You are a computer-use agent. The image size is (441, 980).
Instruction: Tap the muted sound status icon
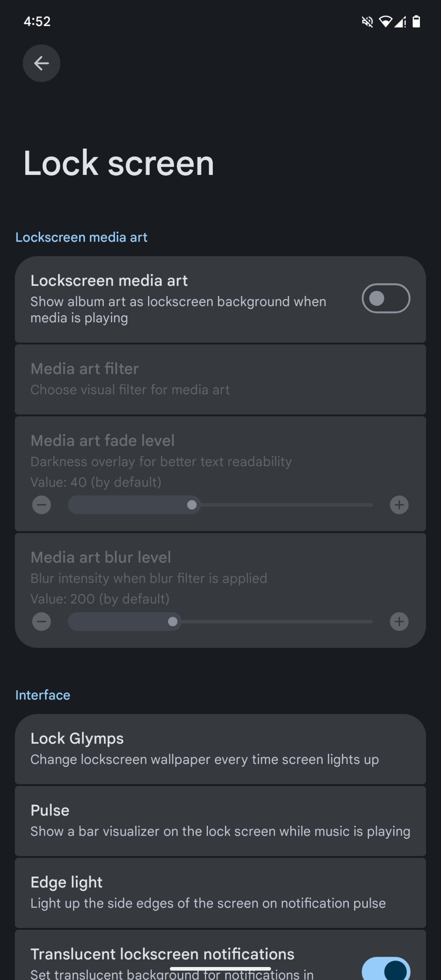tap(367, 22)
